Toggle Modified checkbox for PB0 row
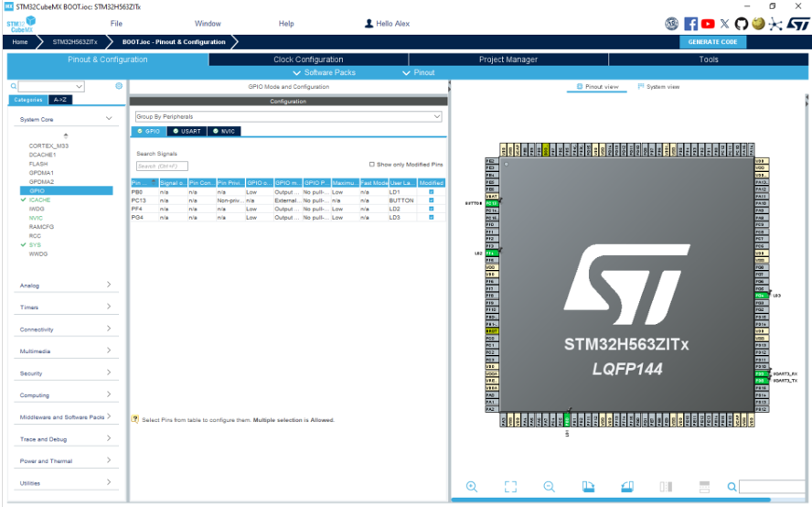 (431, 192)
